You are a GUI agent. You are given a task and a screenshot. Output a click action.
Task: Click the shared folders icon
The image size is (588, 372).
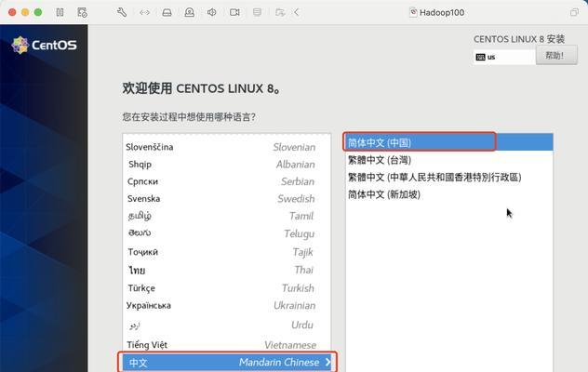tap(280, 12)
